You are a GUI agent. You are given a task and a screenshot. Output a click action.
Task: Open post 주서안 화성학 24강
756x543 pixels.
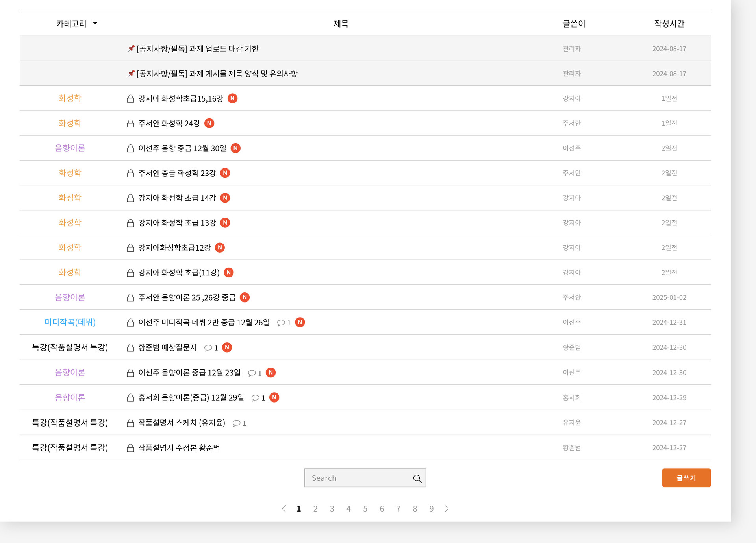click(169, 124)
